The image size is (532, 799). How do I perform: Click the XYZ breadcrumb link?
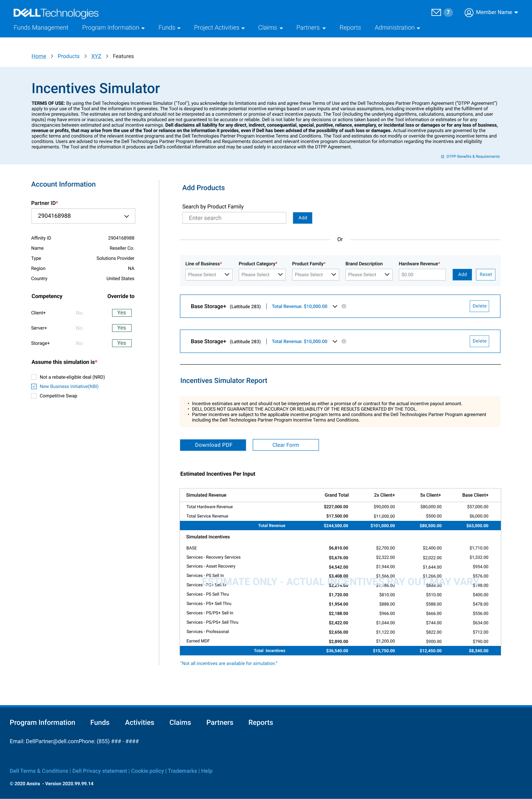pyautogui.click(x=96, y=56)
